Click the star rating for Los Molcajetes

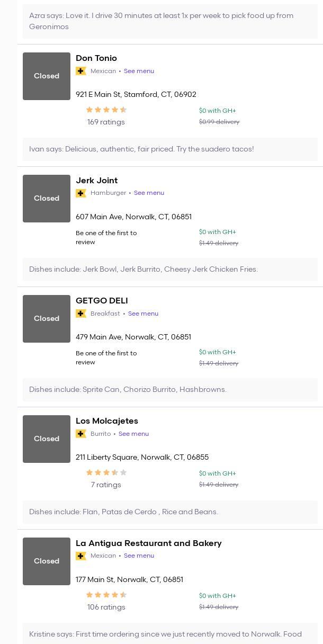click(x=106, y=473)
